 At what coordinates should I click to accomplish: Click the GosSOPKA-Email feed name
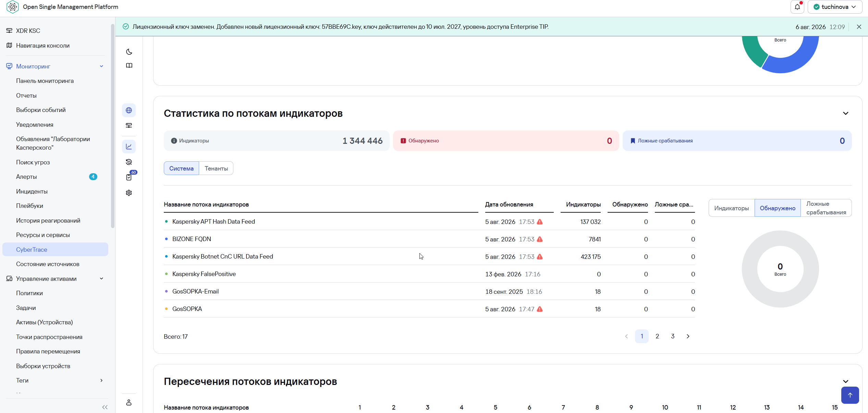point(195,291)
